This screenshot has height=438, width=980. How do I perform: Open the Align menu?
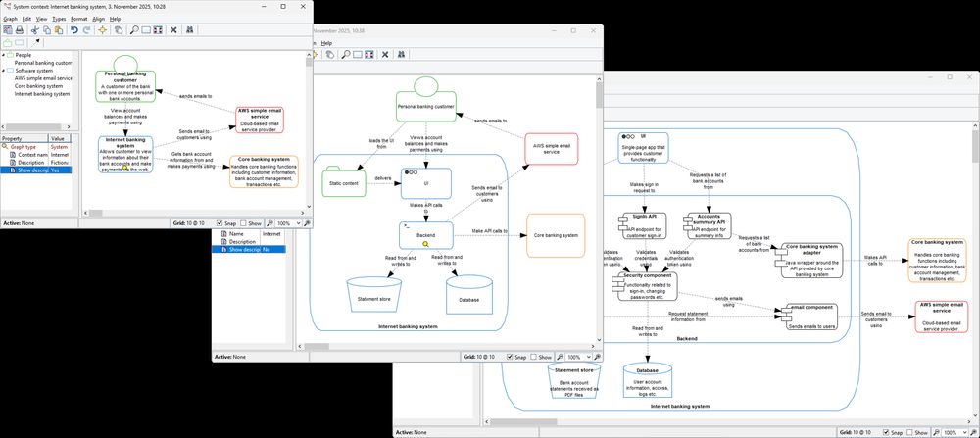(x=99, y=19)
